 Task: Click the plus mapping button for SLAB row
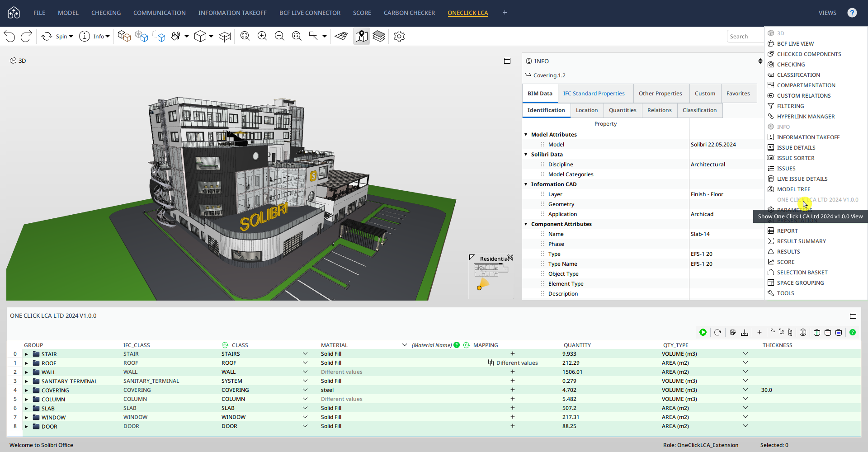pyautogui.click(x=512, y=408)
